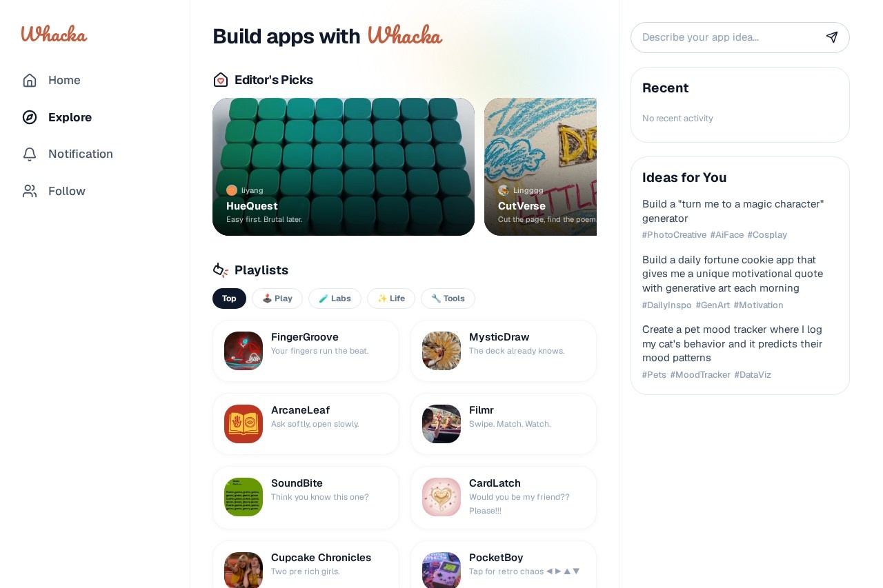
Task: Open the CardLatch heart icon
Action: pyautogui.click(x=441, y=497)
